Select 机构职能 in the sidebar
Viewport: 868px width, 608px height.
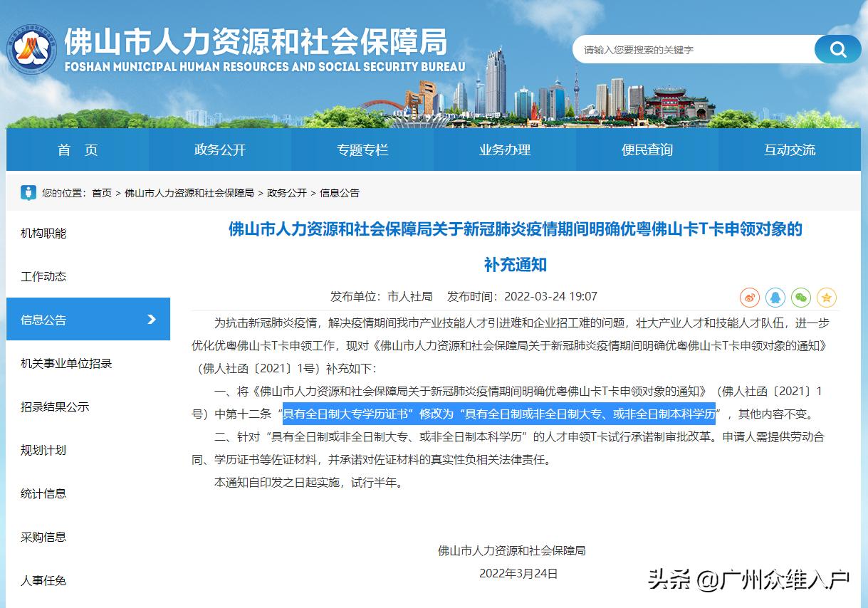point(43,233)
